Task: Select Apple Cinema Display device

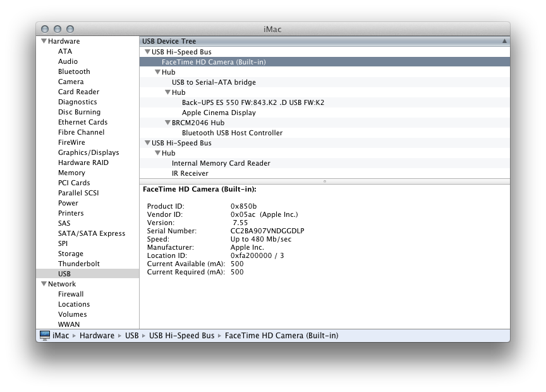Action: (x=219, y=113)
